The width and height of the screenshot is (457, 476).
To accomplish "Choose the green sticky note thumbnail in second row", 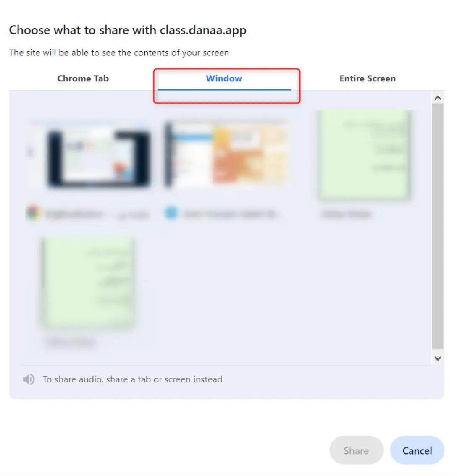I will pos(87,282).
